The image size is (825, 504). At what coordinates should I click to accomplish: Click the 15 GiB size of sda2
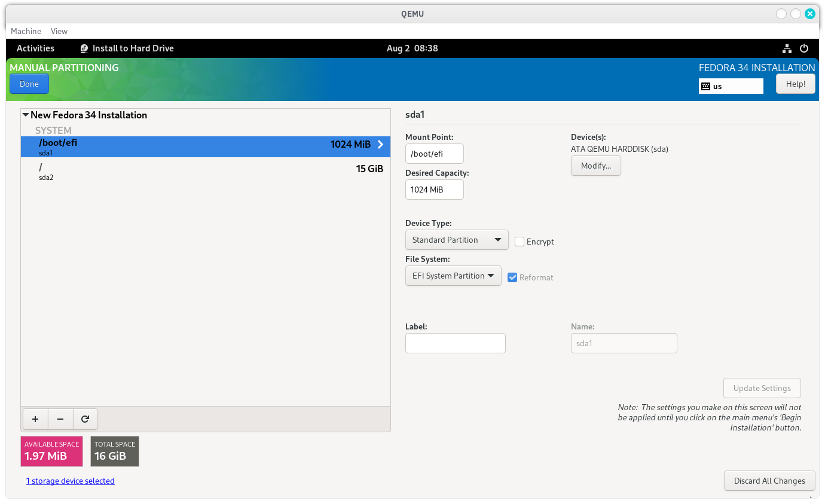coord(369,169)
